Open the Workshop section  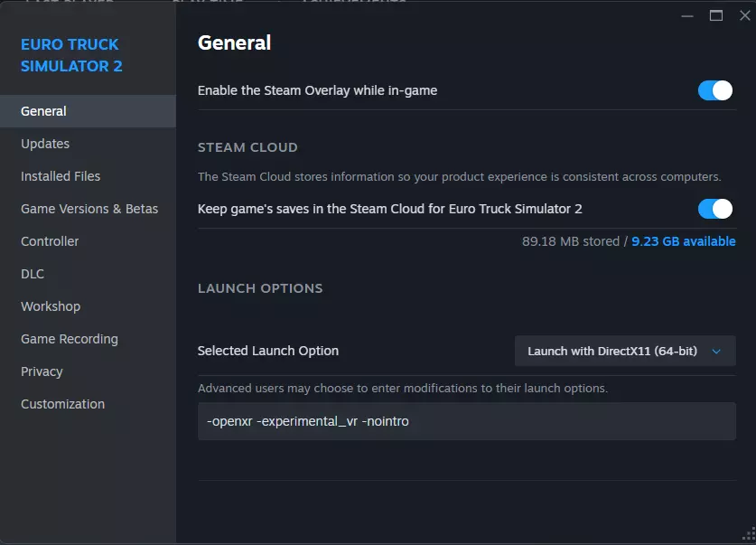click(88, 306)
